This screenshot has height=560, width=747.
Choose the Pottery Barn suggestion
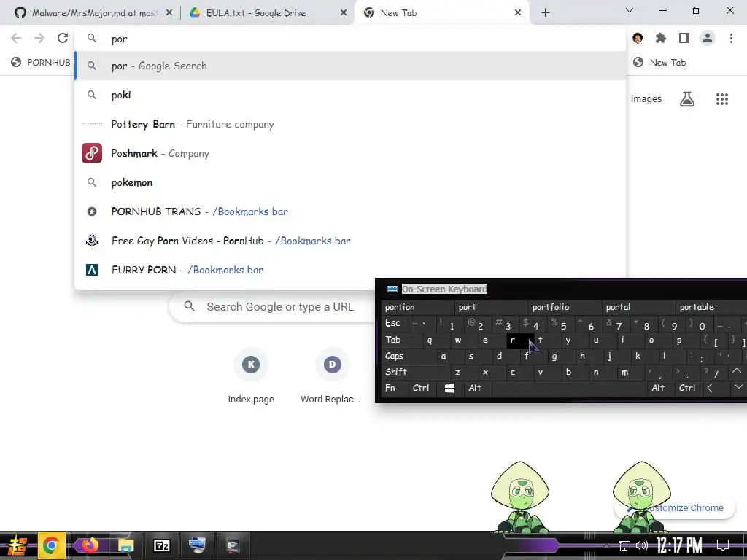pyautogui.click(x=350, y=124)
